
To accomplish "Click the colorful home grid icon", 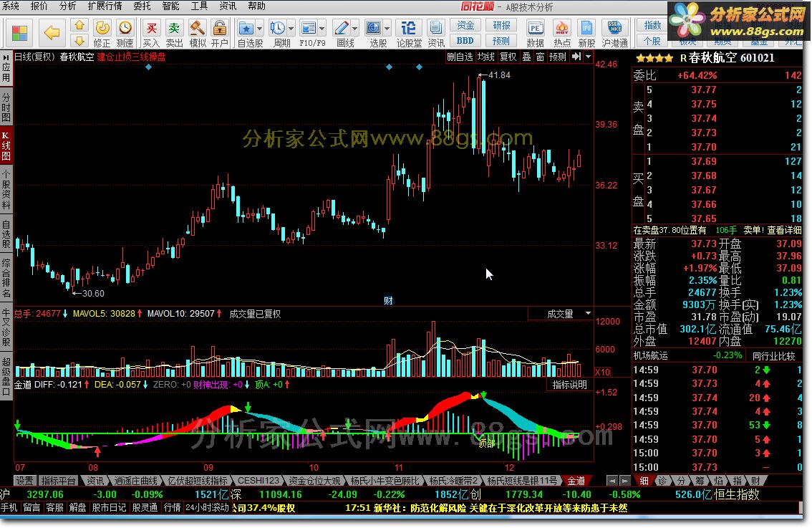I will click(x=19, y=33).
